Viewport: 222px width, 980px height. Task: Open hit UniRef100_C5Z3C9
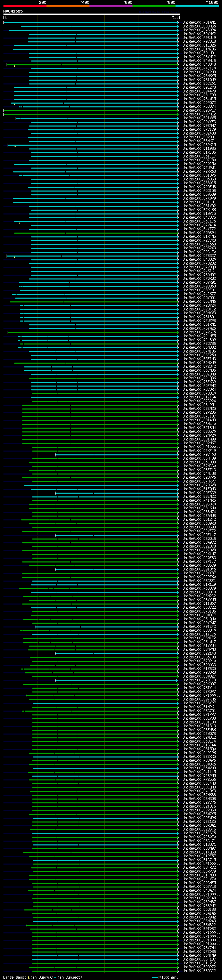pos(199,493)
